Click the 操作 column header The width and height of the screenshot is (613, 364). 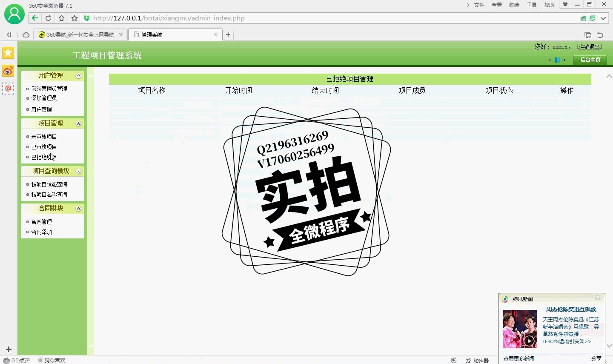pos(567,90)
